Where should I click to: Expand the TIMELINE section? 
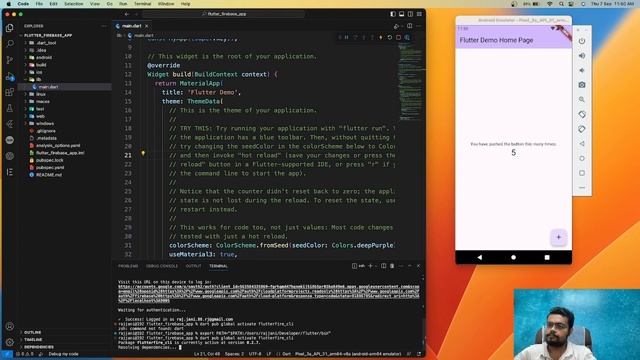point(33,340)
